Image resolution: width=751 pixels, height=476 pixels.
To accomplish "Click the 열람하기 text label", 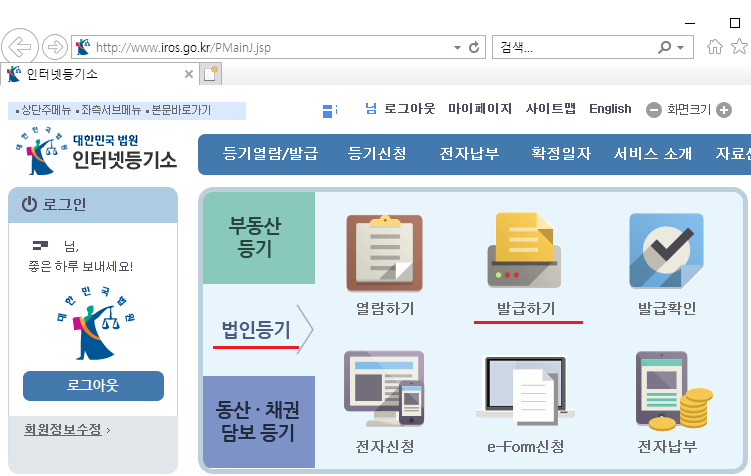I will point(385,308).
